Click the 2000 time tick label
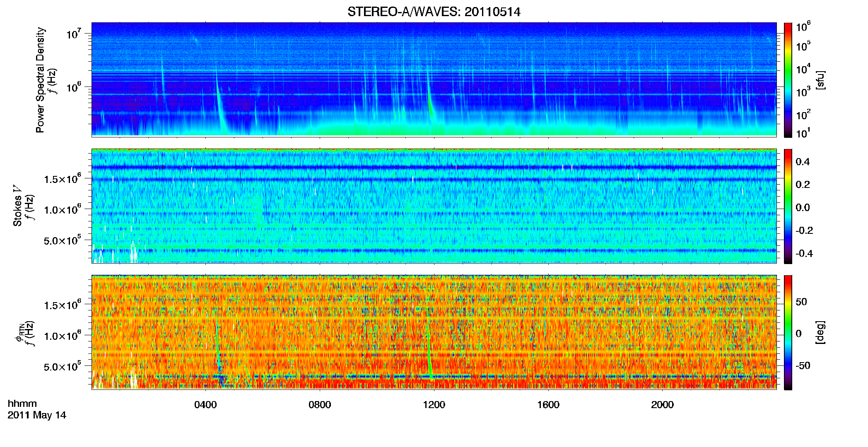The height and width of the screenshot is (447, 868). click(x=662, y=405)
